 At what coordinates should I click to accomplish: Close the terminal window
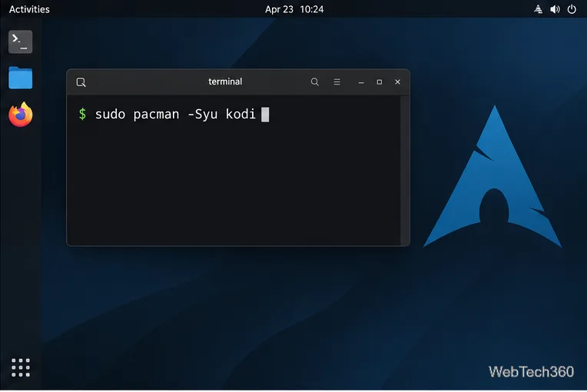pyautogui.click(x=397, y=81)
